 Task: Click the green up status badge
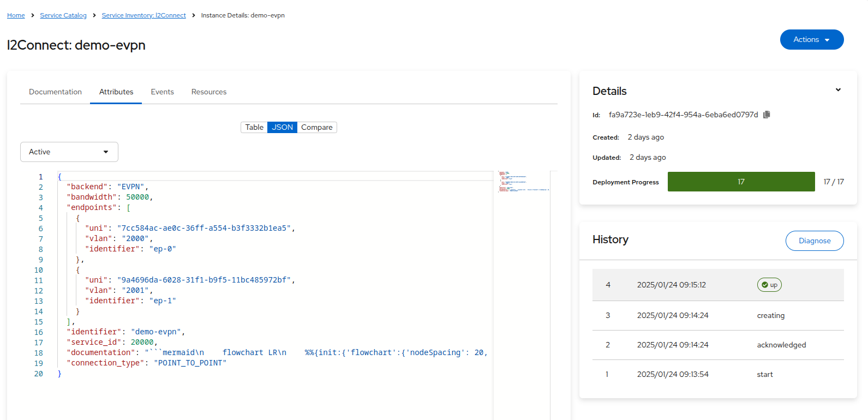(x=769, y=285)
